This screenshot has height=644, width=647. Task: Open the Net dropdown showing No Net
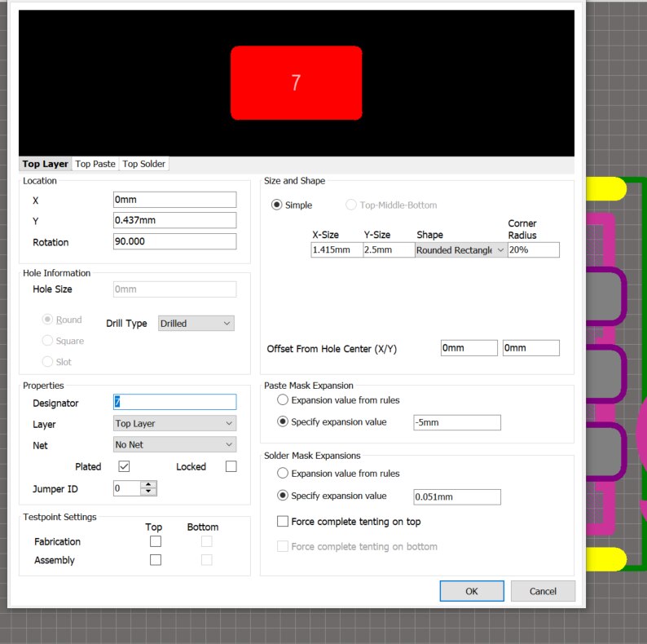[x=174, y=444]
